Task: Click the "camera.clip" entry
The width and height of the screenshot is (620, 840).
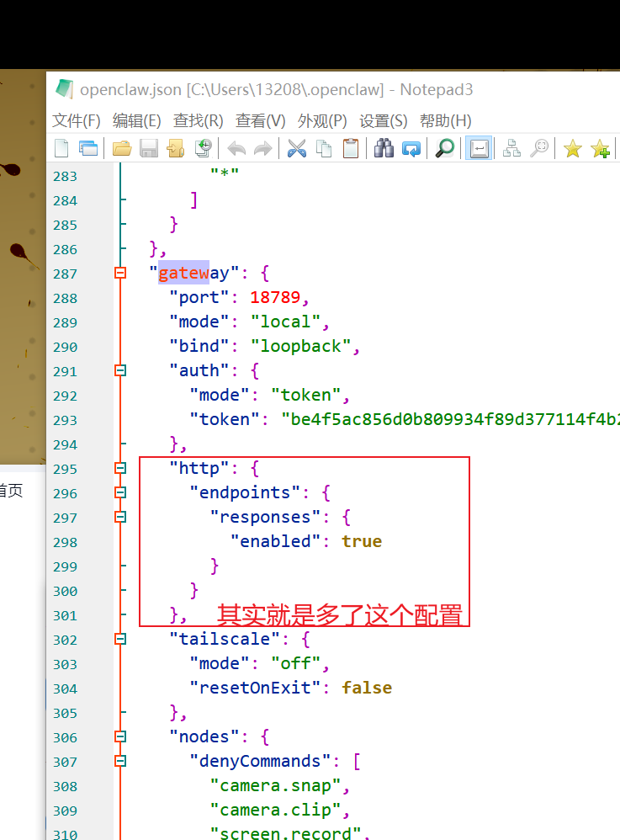Action: coord(275,810)
